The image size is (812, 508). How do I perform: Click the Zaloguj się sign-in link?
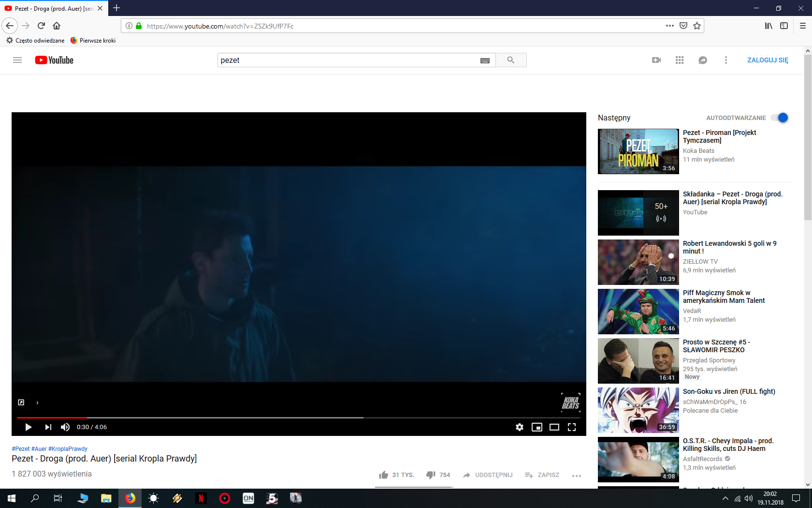coord(768,60)
